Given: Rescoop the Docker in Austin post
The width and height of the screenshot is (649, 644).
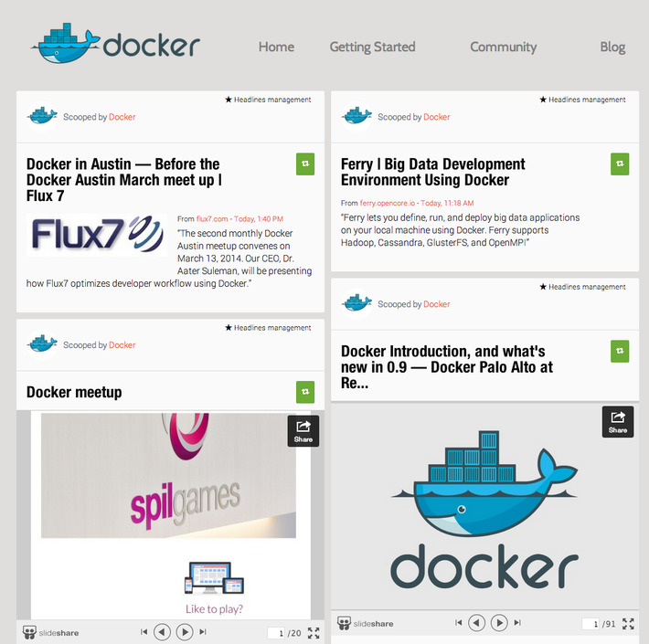Looking at the screenshot, I should pos(305,164).
